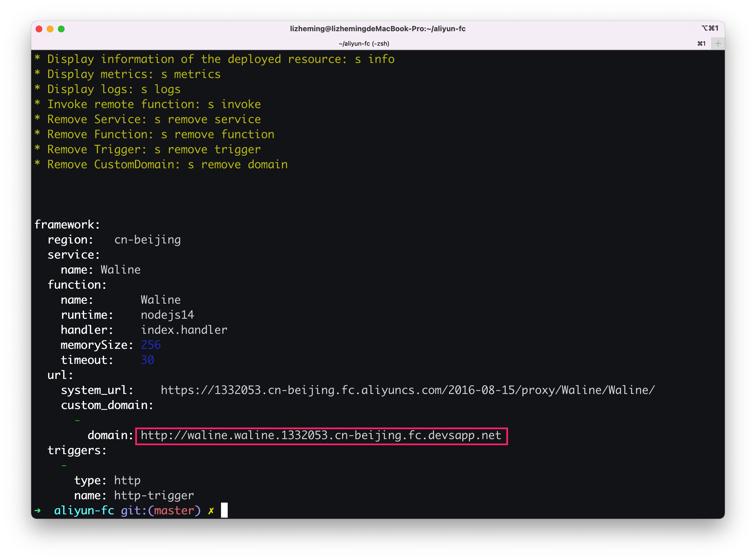Image resolution: width=756 pixels, height=560 pixels.
Task: Click the window title lizheming@lizhemingdeMacBook-Pro
Action: click(377, 28)
